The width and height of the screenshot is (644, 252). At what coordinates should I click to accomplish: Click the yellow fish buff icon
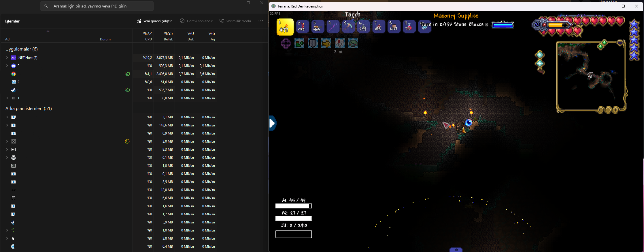[326, 44]
